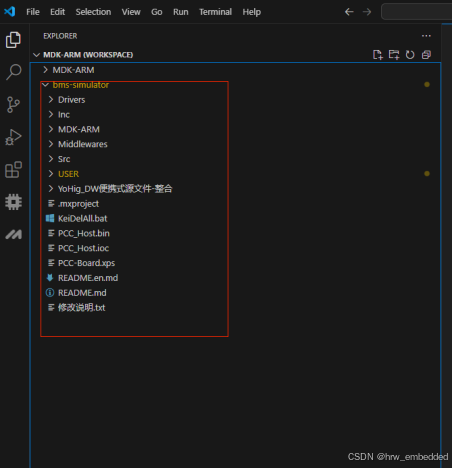Expand the Drivers folder
This screenshot has height=469, width=452.
tap(72, 100)
